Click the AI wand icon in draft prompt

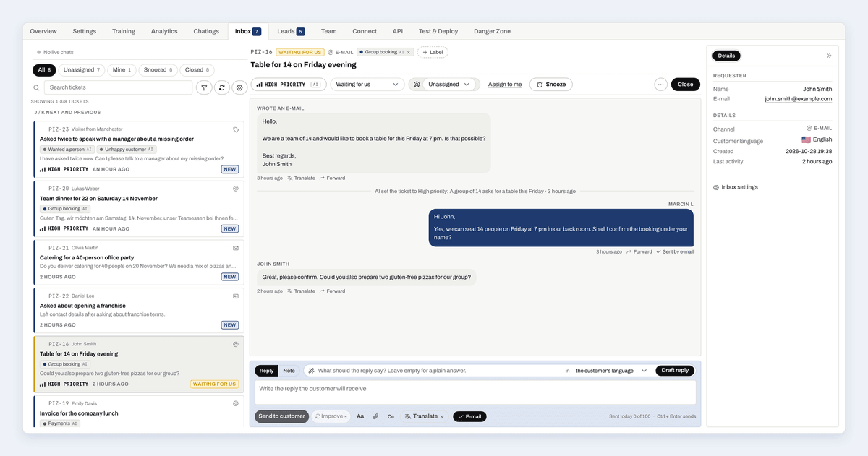click(312, 371)
